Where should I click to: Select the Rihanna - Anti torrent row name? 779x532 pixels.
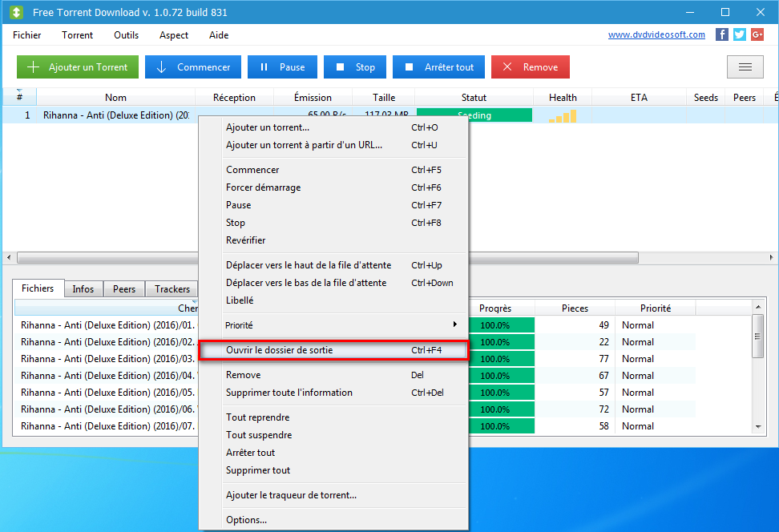point(115,115)
